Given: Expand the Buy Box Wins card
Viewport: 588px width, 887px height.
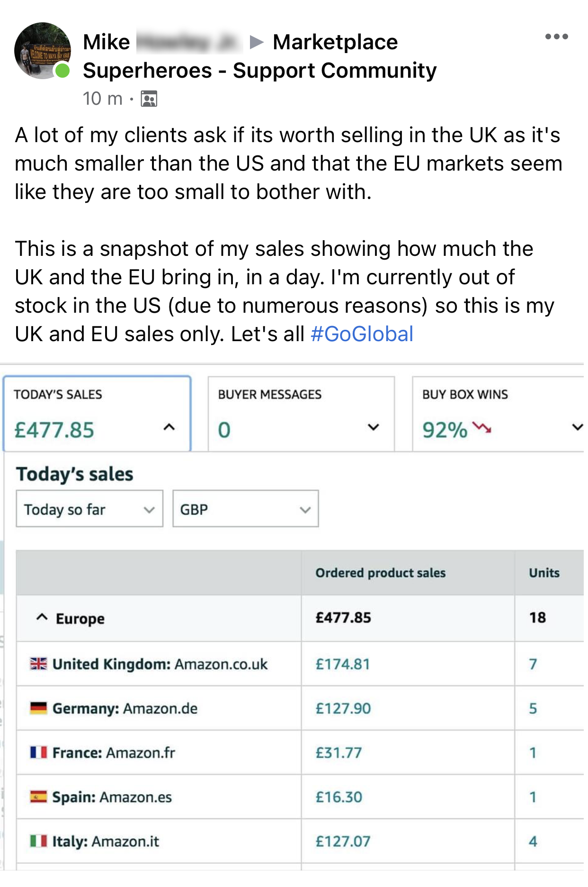Looking at the screenshot, I should [x=577, y=427].
